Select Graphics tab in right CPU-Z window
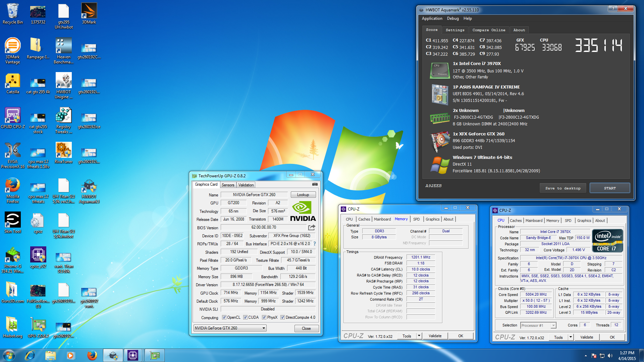644x362 pixels. tap(584, 221)
